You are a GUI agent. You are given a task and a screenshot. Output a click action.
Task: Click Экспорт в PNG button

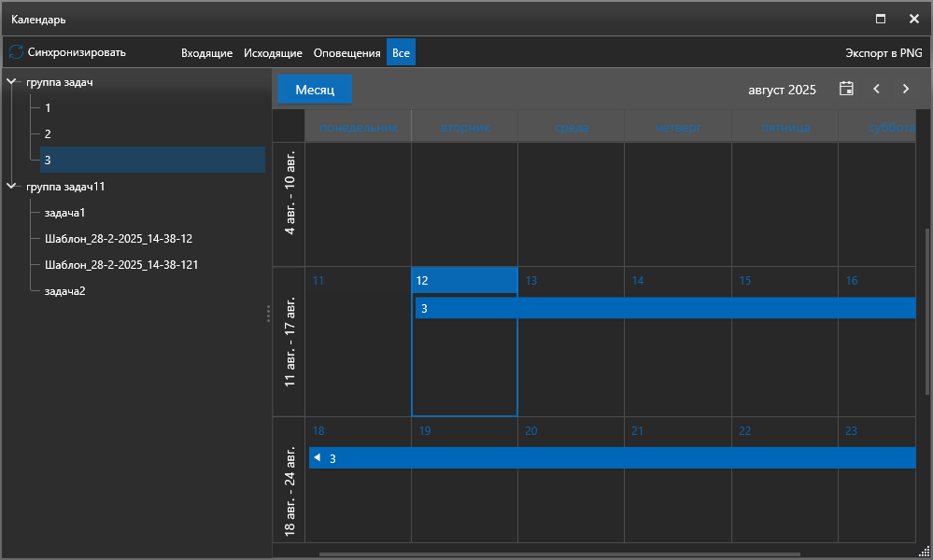coord(883,53)
